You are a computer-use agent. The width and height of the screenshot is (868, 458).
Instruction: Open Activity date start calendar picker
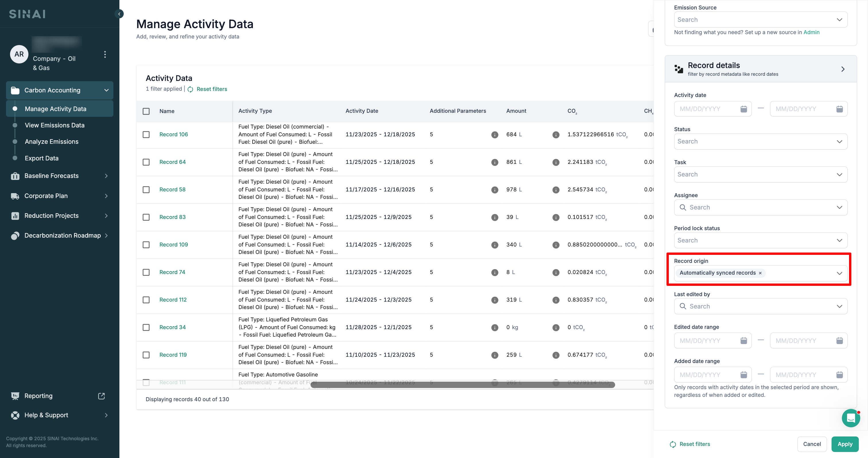[743, 109]
